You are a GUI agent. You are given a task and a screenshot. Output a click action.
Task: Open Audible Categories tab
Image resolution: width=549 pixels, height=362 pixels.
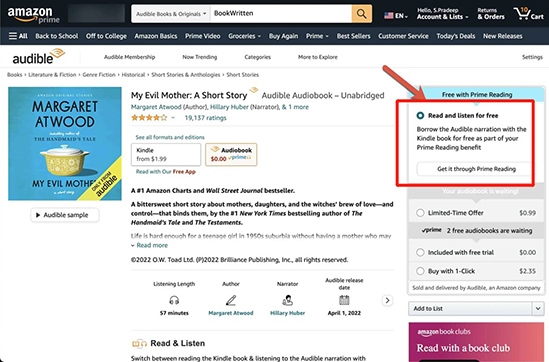tap(258, 57)
